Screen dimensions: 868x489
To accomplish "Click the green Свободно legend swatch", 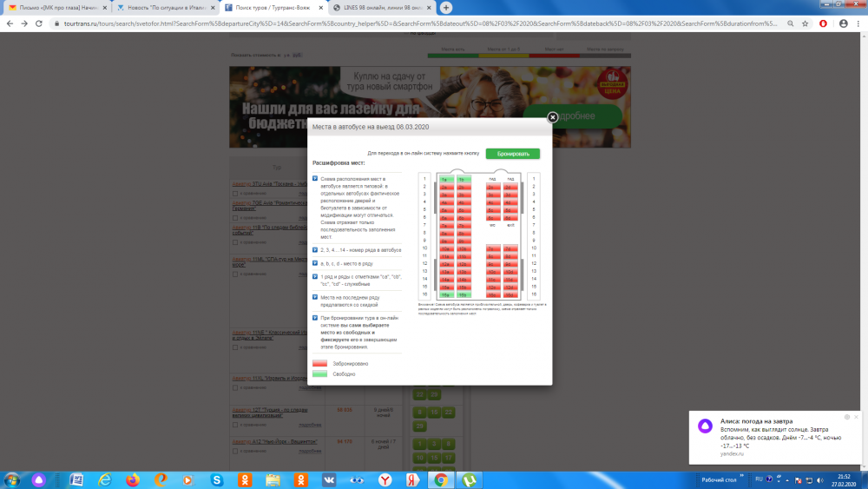I will [319, 373].
